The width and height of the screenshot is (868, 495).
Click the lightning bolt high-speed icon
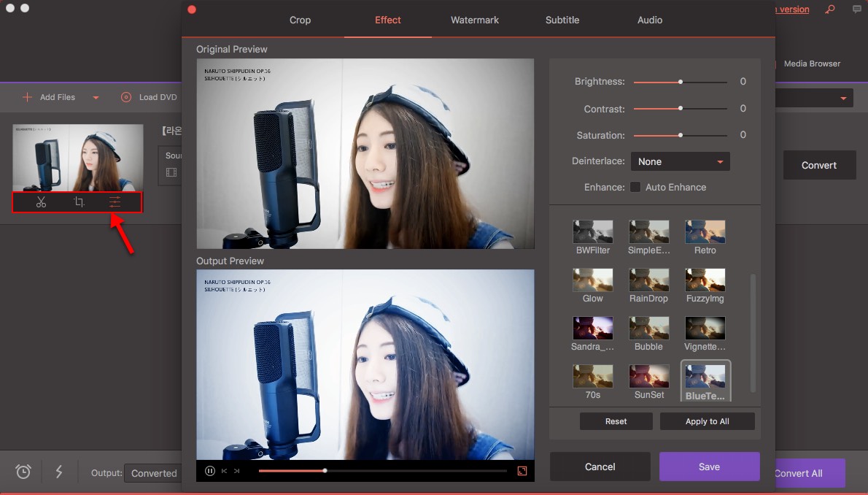59,472
